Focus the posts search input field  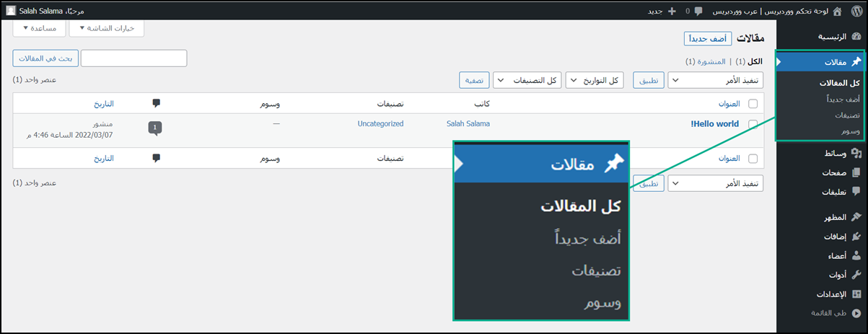(133, 58)
